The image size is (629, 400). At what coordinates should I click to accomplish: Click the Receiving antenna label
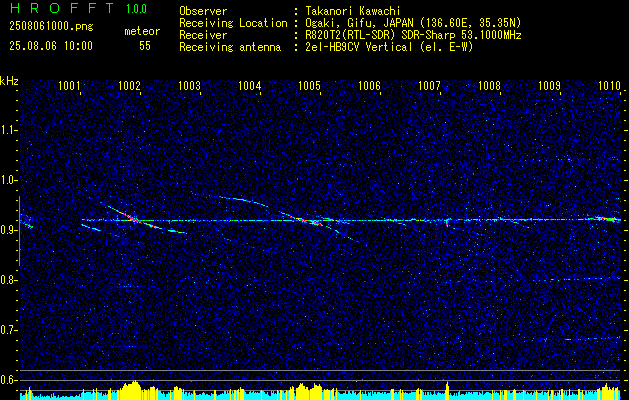230,47
